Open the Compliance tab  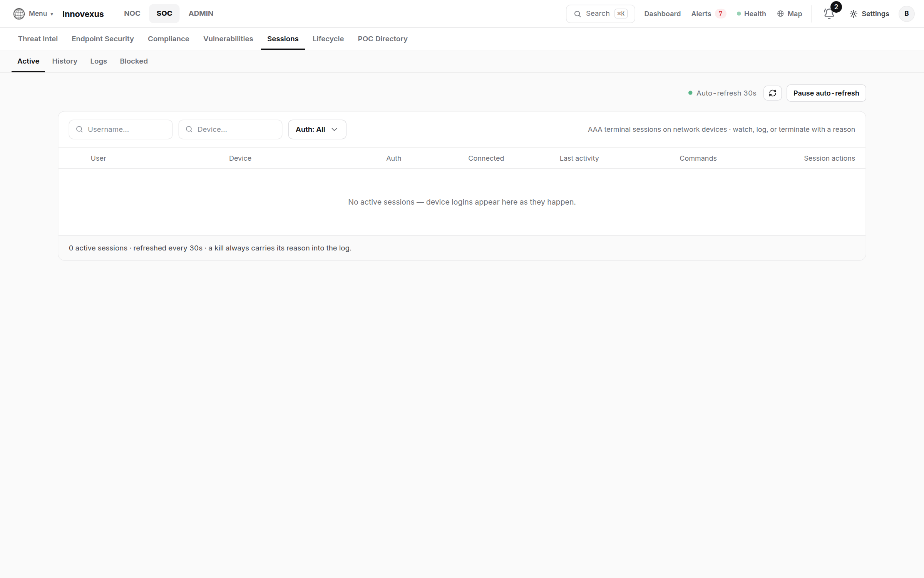click(169, 39)
